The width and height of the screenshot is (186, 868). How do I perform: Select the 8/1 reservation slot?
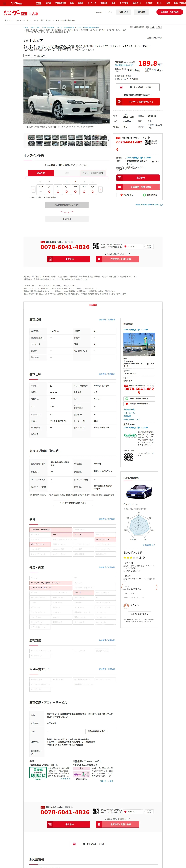click(58, 189)
